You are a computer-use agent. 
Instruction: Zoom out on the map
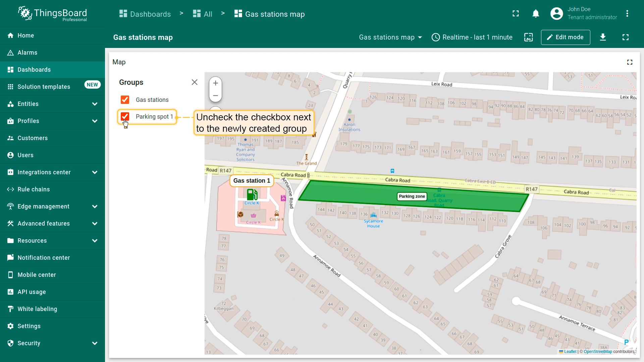click(215, 96)
